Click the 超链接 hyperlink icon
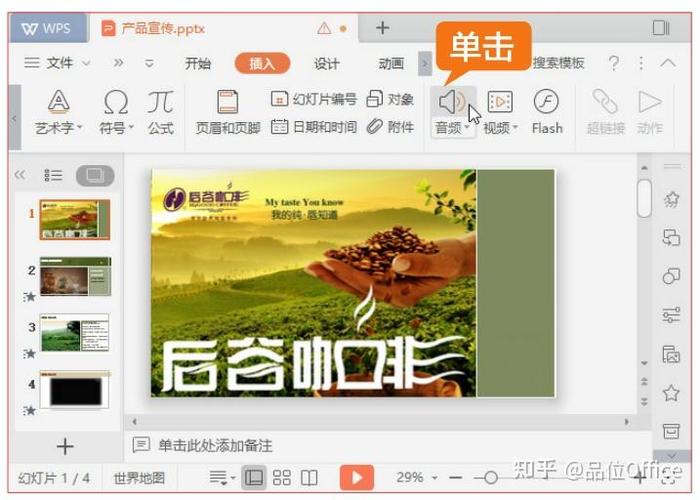The image size is (700, 500). pos(605,102)
